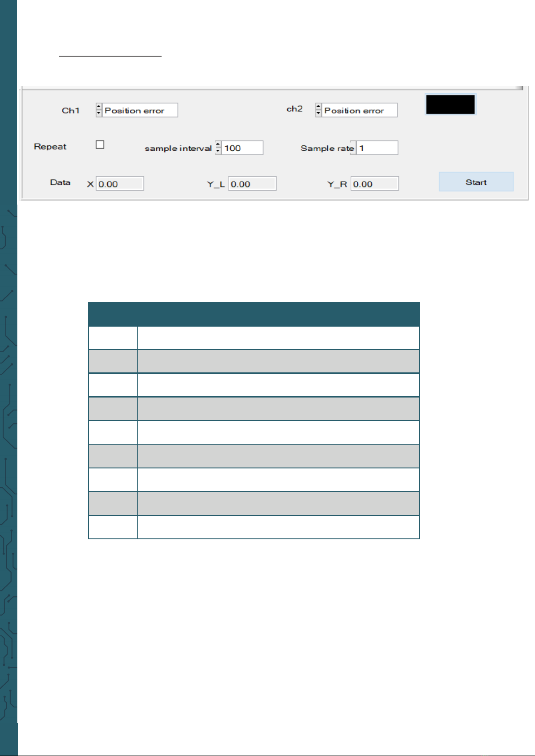Click ch2 spinner up arrow
This screenshot has width=535, height=756.
(x=318, y=107)
